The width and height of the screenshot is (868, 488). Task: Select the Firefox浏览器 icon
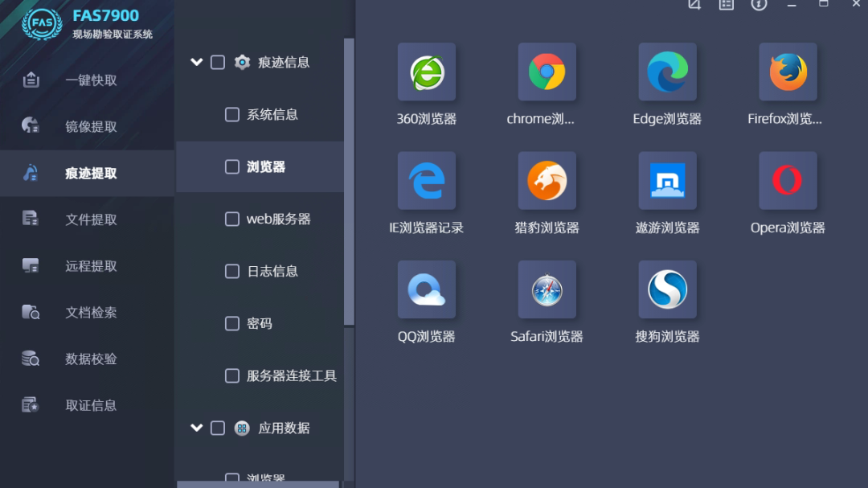click(x=788, y=72)
